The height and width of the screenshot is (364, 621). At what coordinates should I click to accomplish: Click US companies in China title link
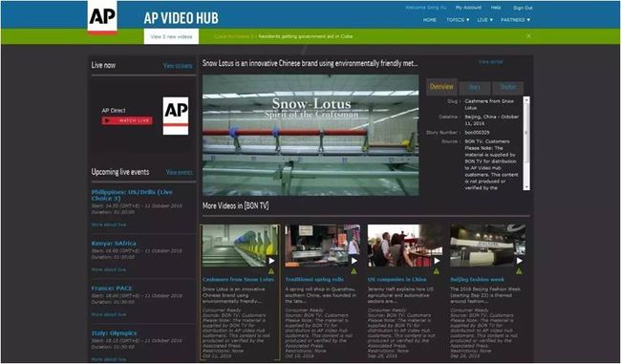tap(396, 280)
